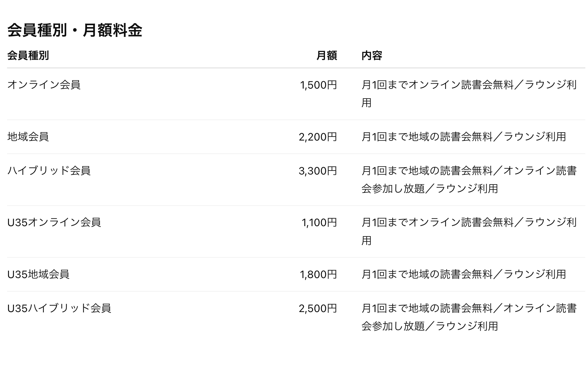Click the 2,200円 price cell
588x367 pixels.
(318, 137)
